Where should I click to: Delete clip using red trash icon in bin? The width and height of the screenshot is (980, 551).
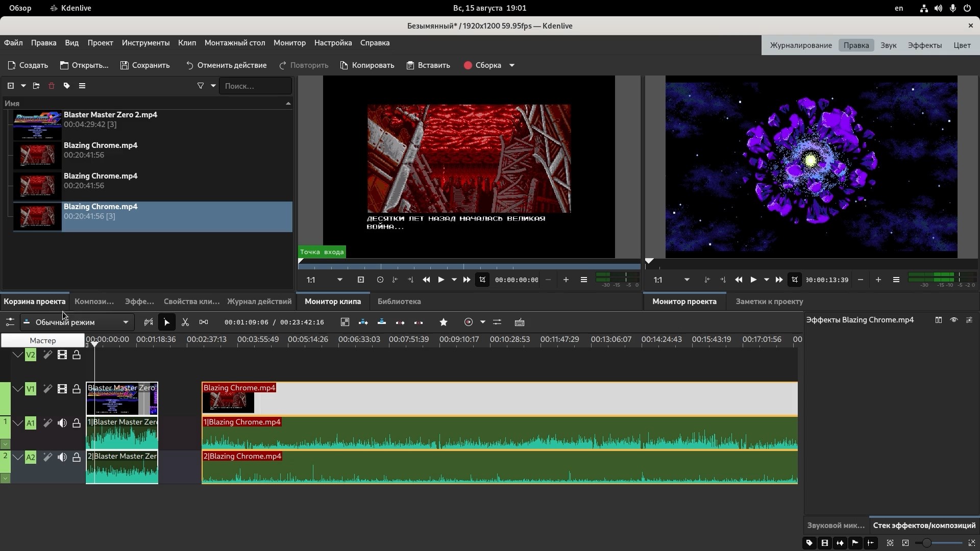click(x=51, y=86)
